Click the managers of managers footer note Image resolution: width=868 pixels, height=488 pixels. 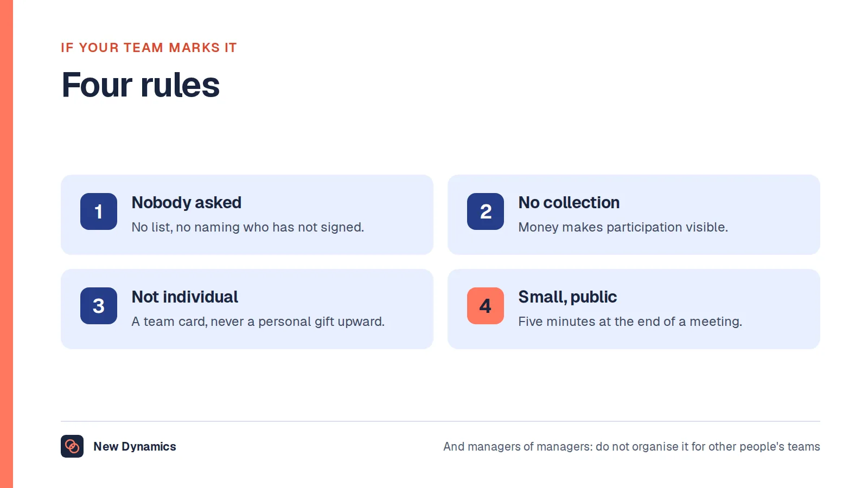631,446
